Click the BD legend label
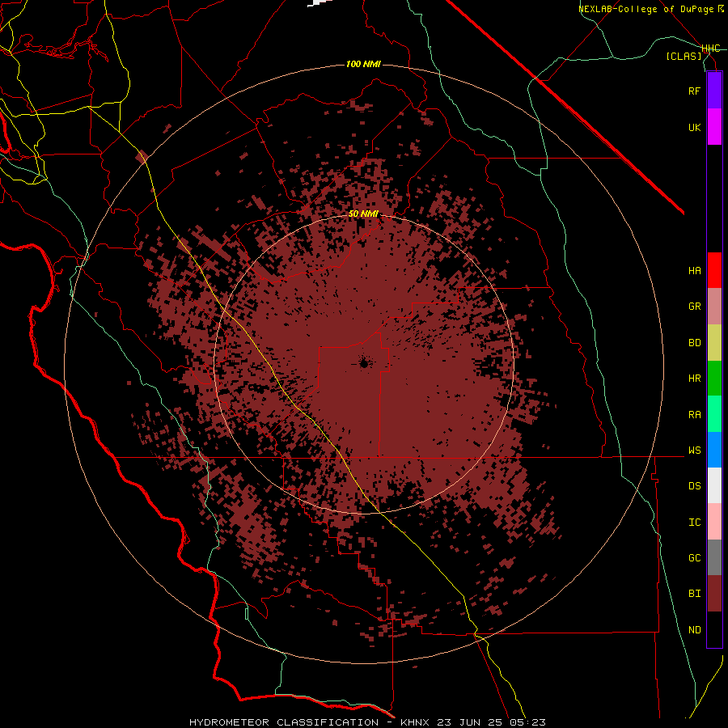 tap(694, 343)
